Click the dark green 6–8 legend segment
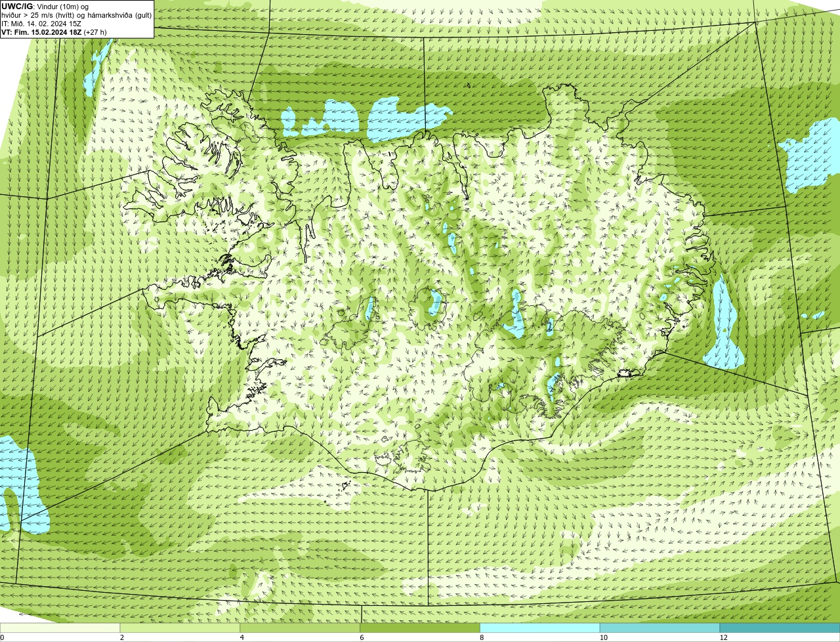 [x=420, y=628]
